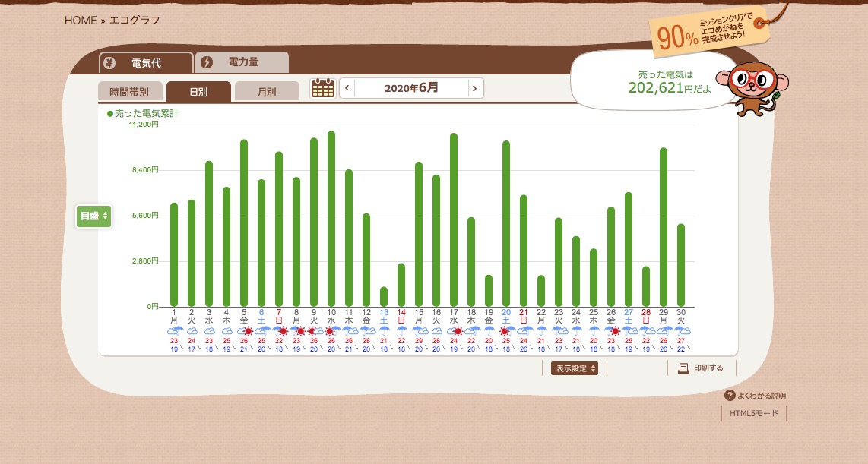This screenshot has height=464, width=868.
Task: Click the 印刷する print button
Action: [702, 368]
